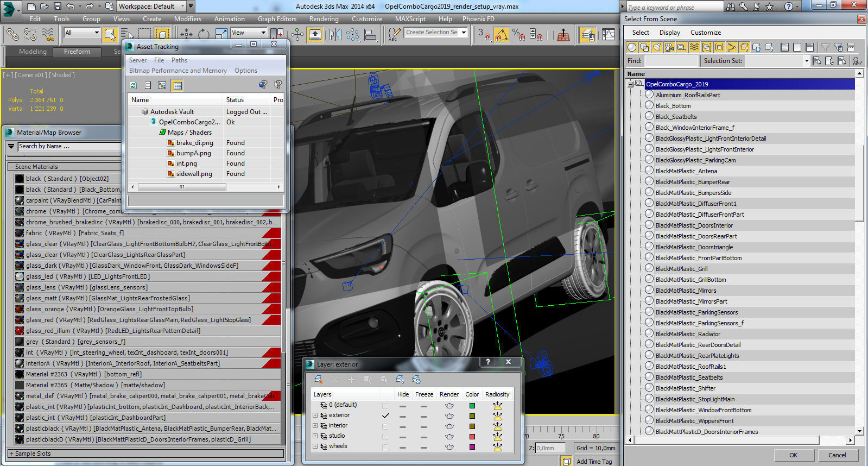The width and height of the screenshot is (868, 466).
Task: Toggle Render teapot for studio layer
Action: pyautogui.click(x=449, y=436)
